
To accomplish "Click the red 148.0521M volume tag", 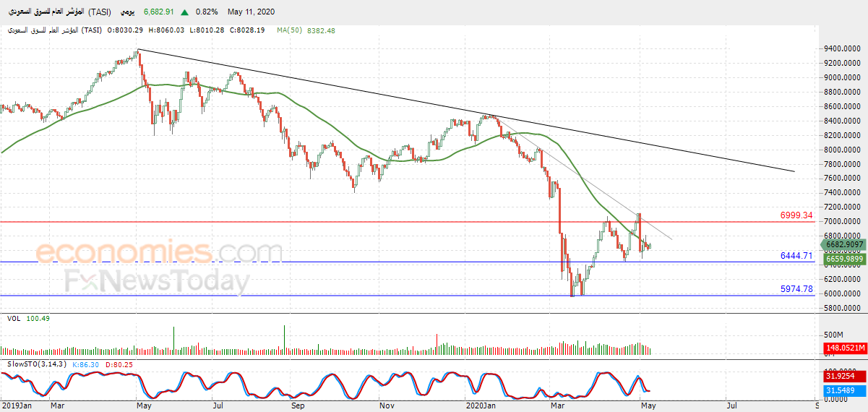I will point(846,348).
